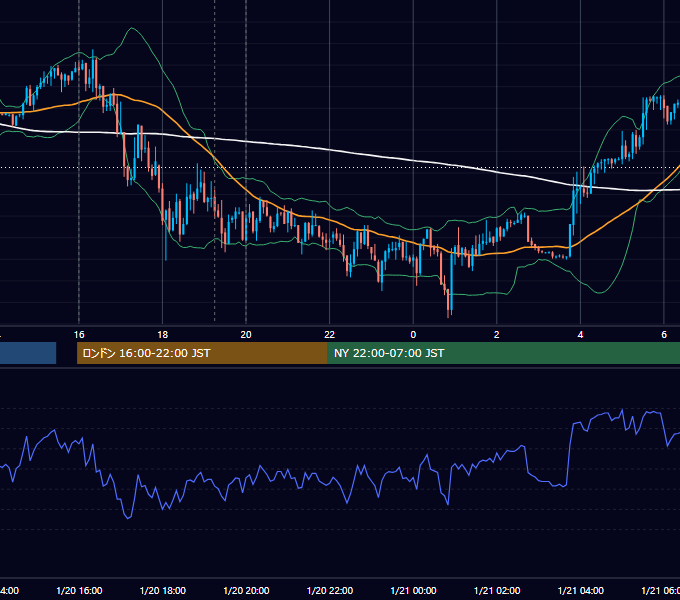Select the blue session bar left of ロンドン
The width and height of the screenshot is (680, 600).
coord(28,353)
